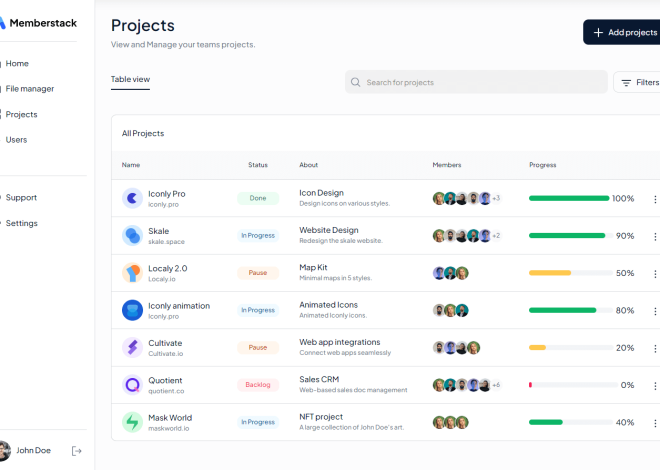Click the Localy 2.0 project logo icon
The image size is (660, 470).
(x=132, y=273)
